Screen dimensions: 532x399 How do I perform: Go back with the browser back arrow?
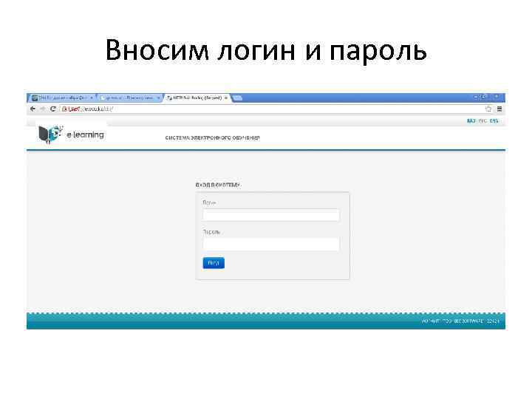click(33, 109)
